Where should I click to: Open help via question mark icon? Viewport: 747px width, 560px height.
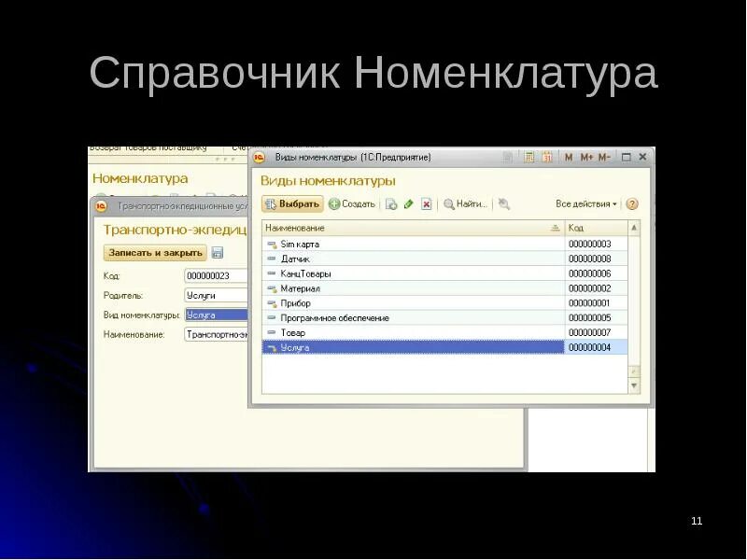point(632,204)
